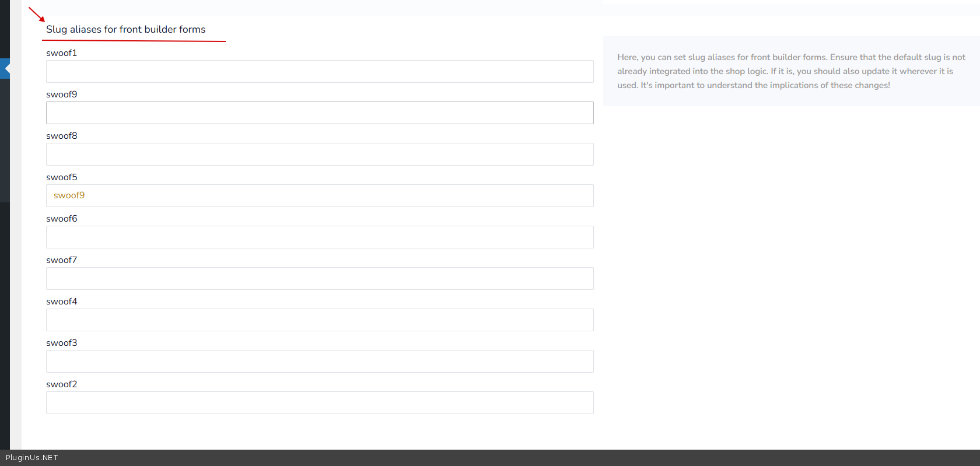This screenshot has width=980, height=466.
Task: Click the swoof9 label above its input
Action: (61, 94)
